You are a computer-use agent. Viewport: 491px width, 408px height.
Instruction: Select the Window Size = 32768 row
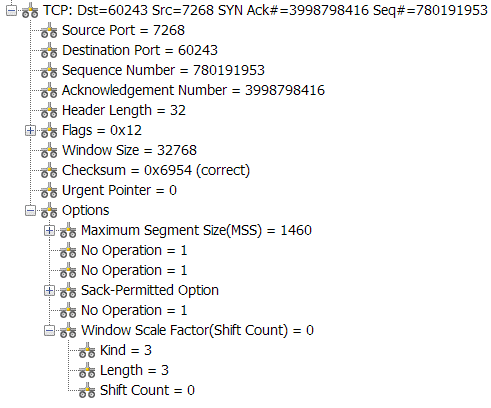click(129, 150)
